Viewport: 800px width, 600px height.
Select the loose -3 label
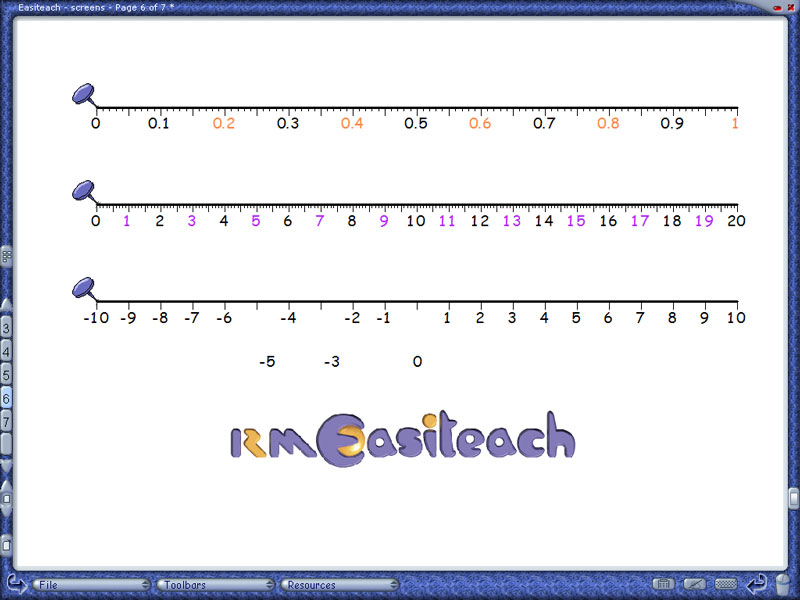(x=332, y=362)
